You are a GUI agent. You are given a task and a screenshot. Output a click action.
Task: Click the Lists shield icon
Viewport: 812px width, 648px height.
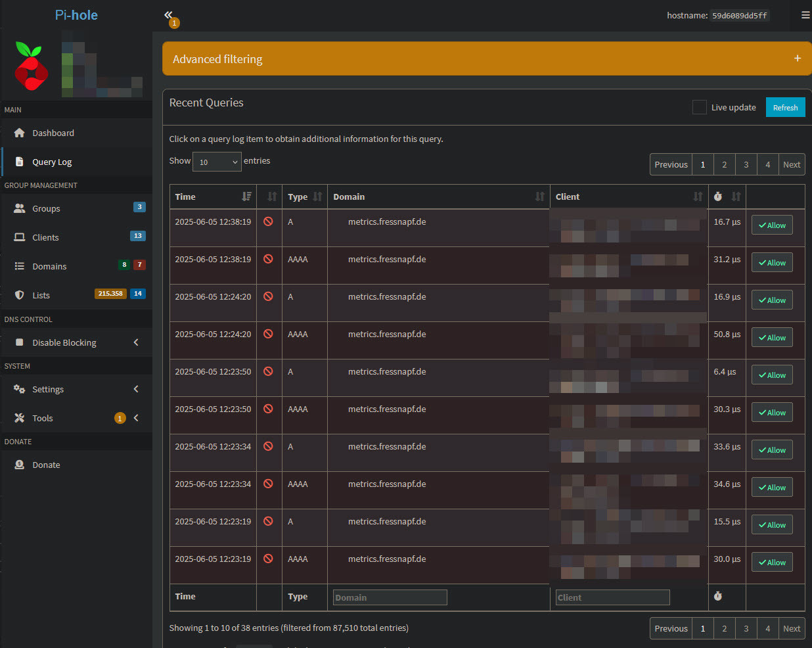(19, 295)
